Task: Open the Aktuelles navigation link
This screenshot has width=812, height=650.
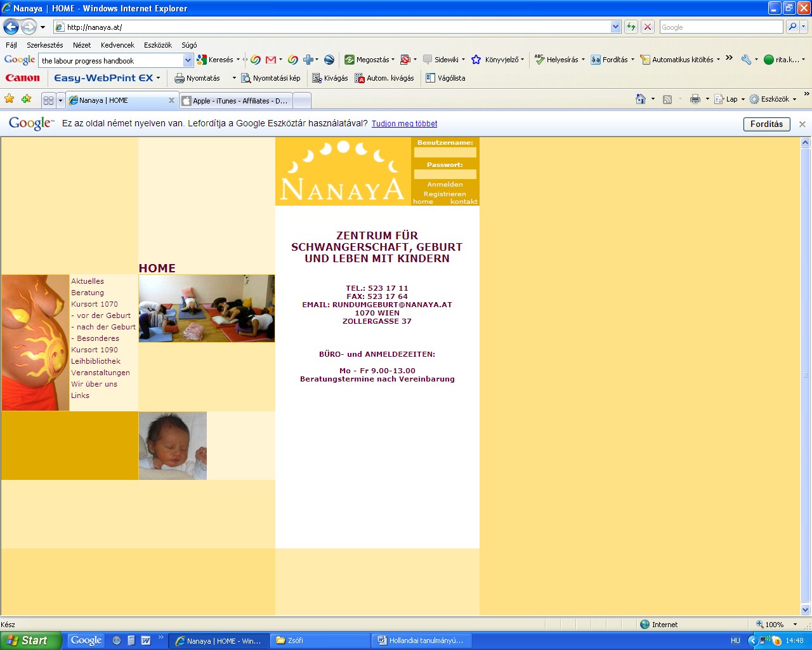Action: [x=88, y=281]
